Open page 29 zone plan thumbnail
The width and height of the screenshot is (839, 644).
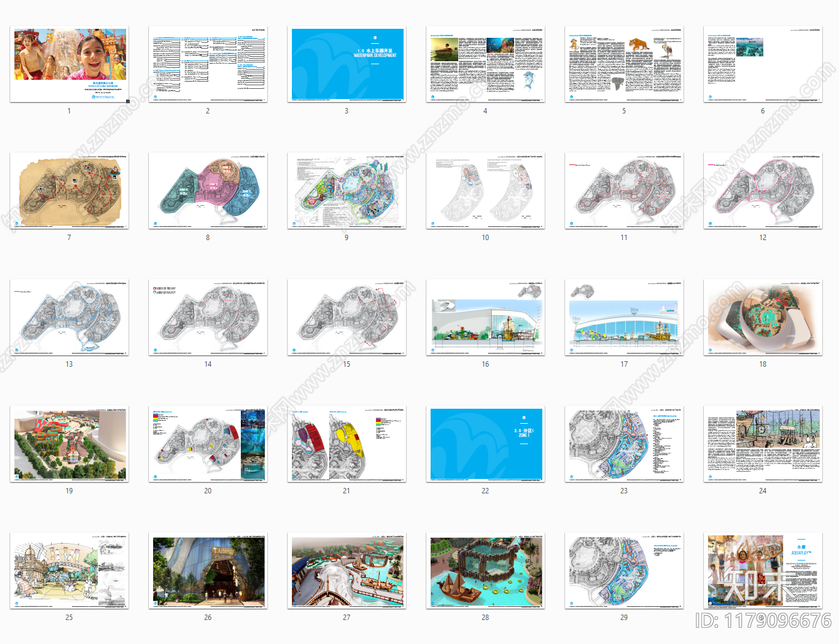tap(624, 571)
